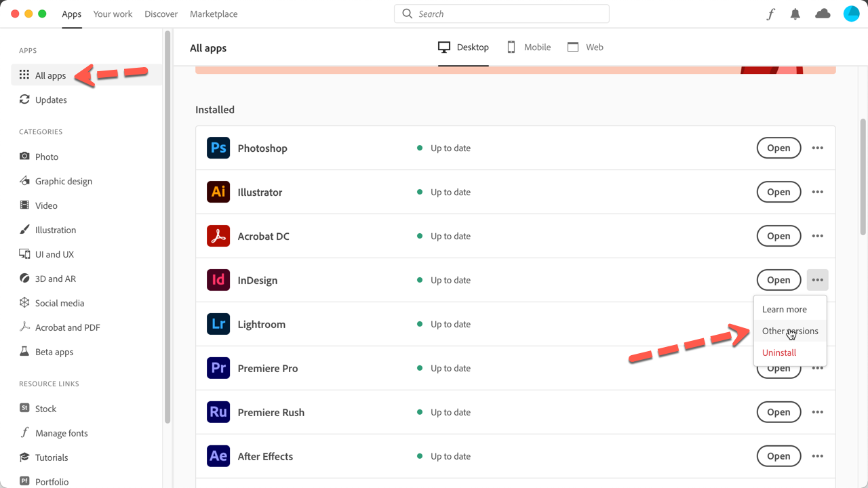
Task: Go to Updates in sidebar
Action: (43, 100)
